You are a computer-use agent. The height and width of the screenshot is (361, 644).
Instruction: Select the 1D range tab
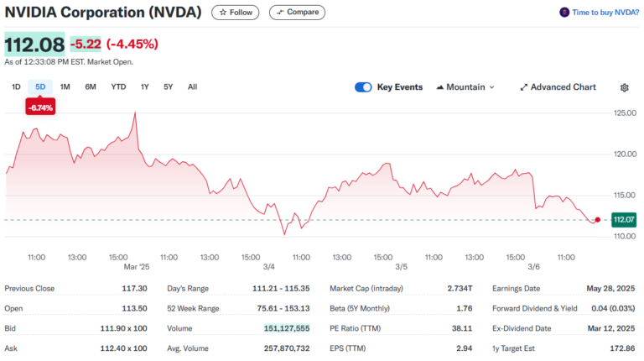[x=16, y=86]
